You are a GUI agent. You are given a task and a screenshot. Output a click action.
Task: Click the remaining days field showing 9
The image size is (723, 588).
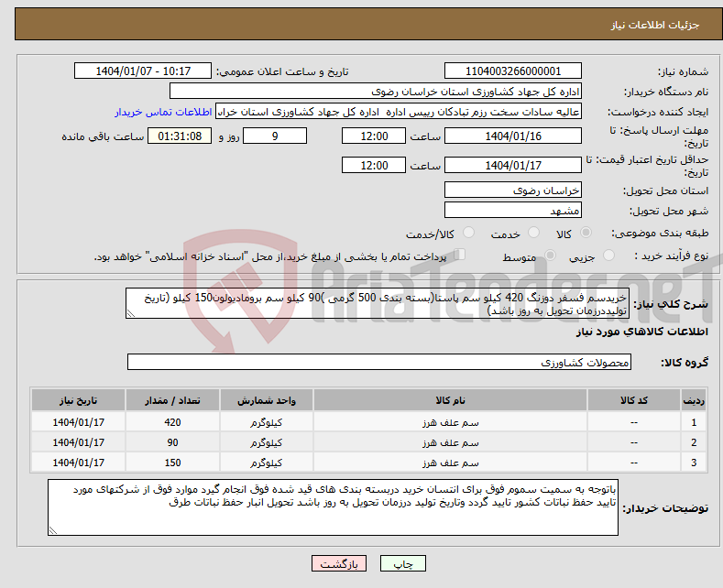click(x=275, y=136)
